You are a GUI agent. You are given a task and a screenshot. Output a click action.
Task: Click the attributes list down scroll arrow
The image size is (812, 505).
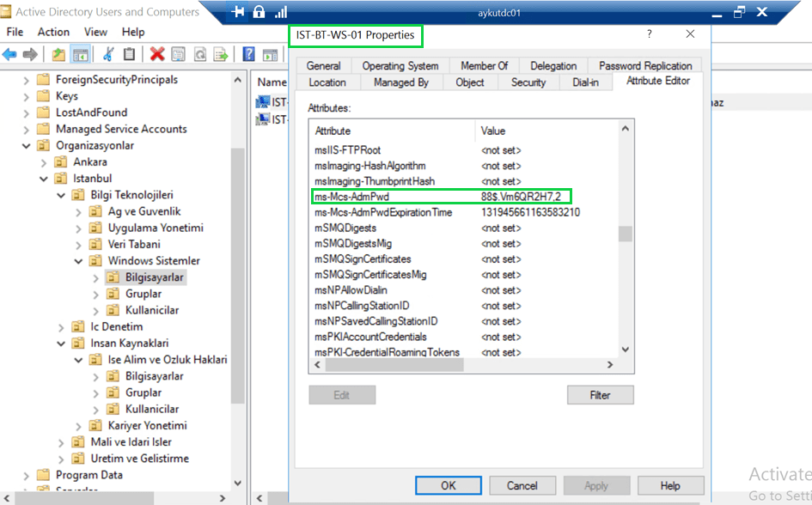625,350
